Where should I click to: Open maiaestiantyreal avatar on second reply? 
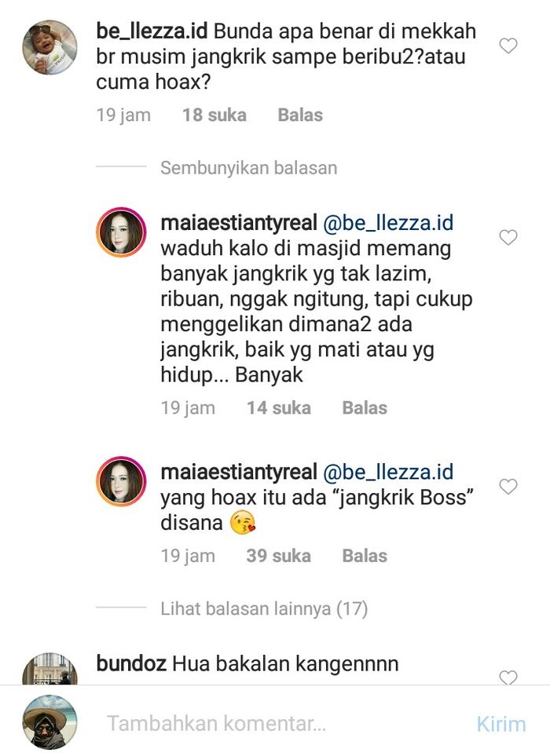(x=121, y=481)
